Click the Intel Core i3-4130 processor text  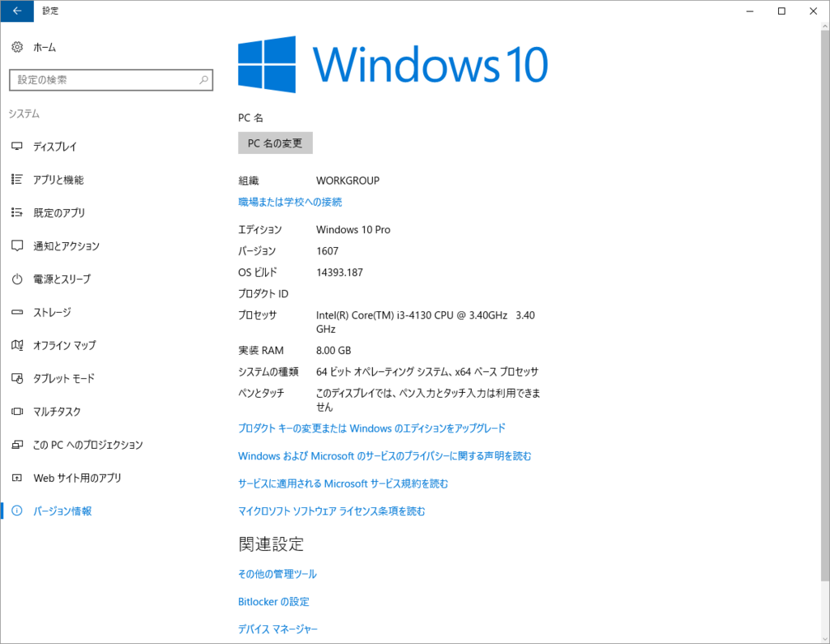pyautogui.click(x=426, y=322)
